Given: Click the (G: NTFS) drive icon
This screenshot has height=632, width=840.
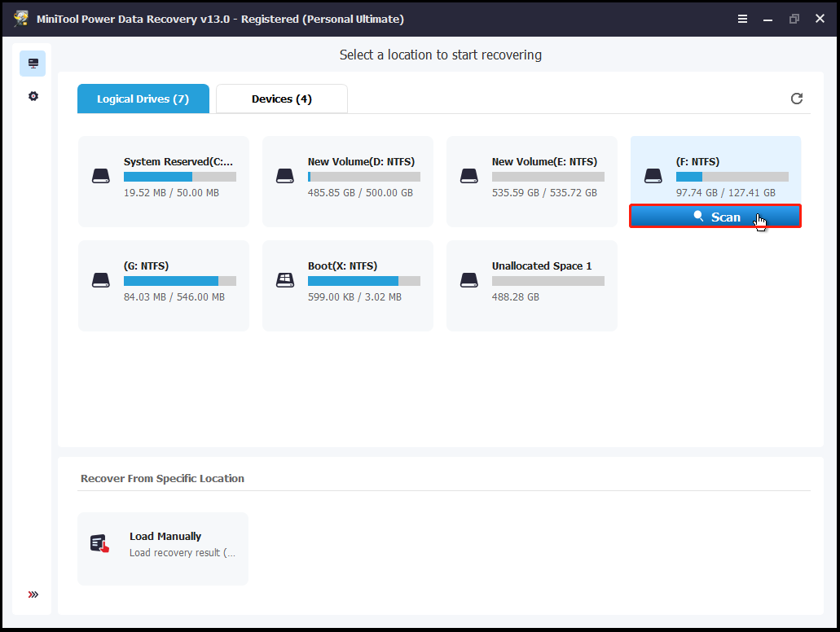Looking at the screenshot, I should (x=101, y=280).
